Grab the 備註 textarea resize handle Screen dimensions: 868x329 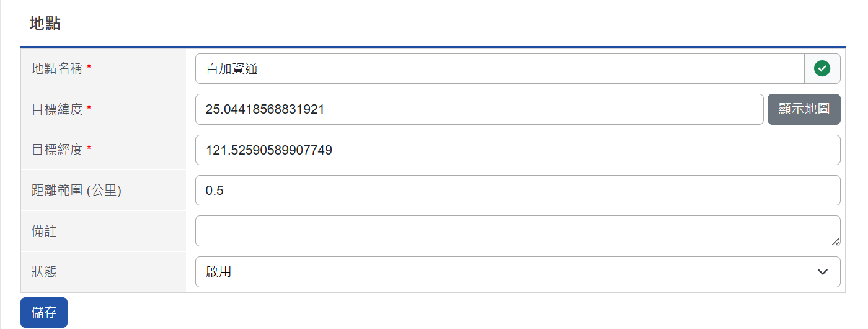coord(836,241)
